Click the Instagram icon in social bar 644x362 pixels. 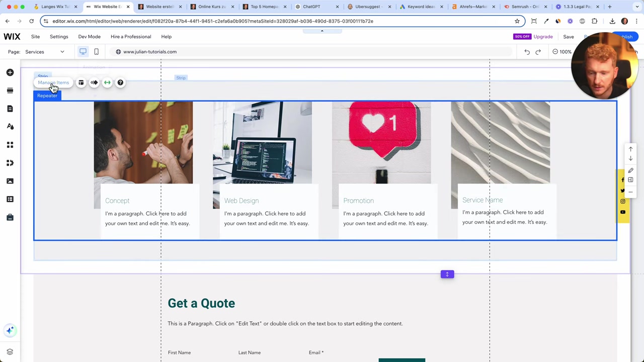click(x=623, y=202)
